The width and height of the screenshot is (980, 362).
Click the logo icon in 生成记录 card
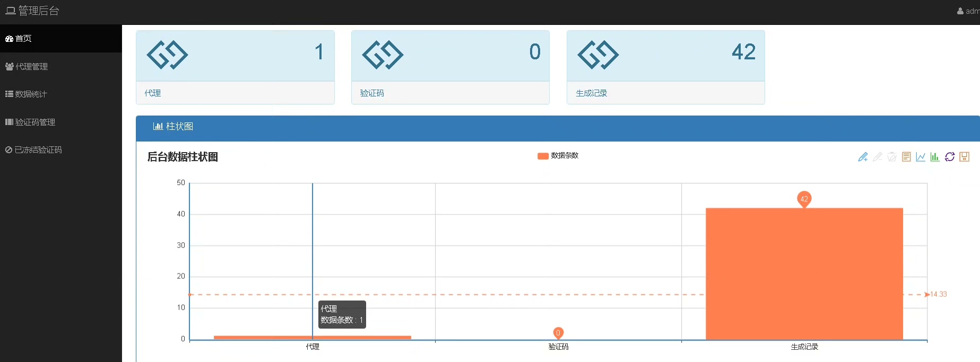(598, 55)
